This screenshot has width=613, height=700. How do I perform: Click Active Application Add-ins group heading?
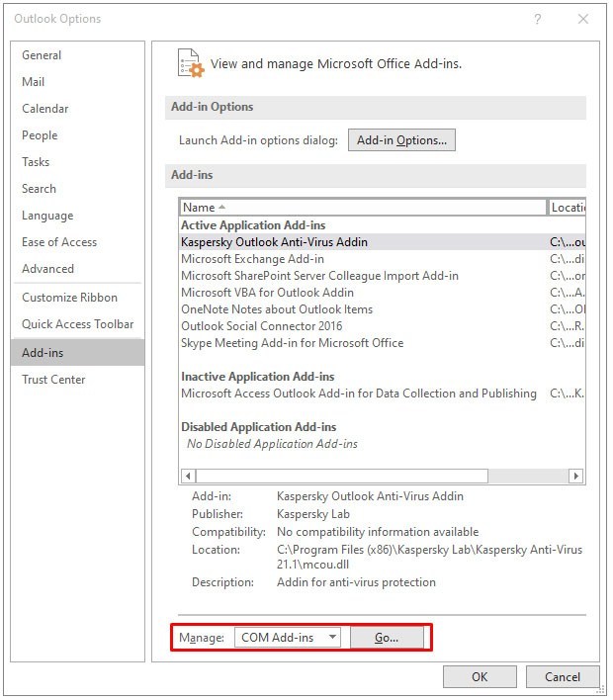253,225
